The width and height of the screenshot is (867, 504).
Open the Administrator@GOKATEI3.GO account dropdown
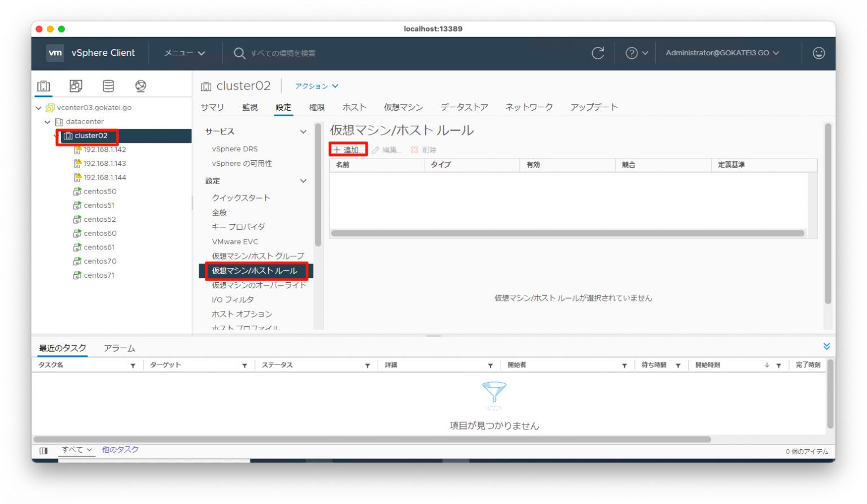[x=722, y=52]
